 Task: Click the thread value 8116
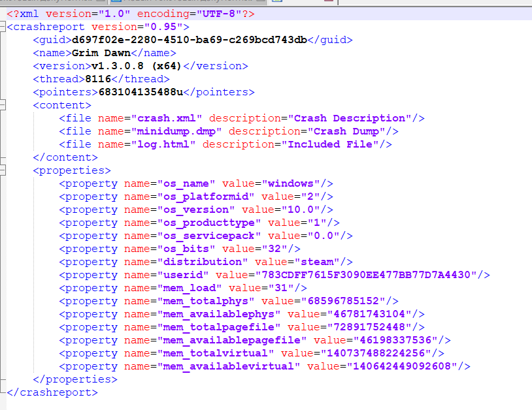click(98, 79)
